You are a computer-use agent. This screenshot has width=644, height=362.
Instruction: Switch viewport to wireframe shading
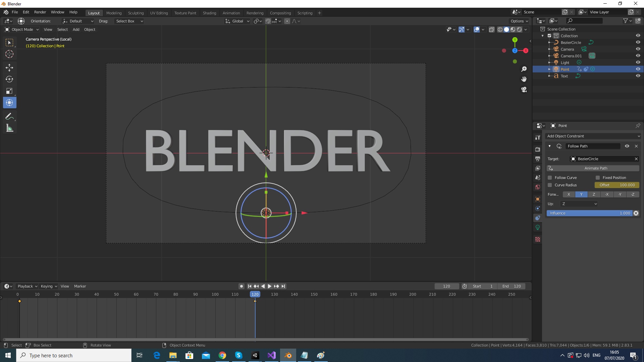pyautogui.click(x=500, y=29)
